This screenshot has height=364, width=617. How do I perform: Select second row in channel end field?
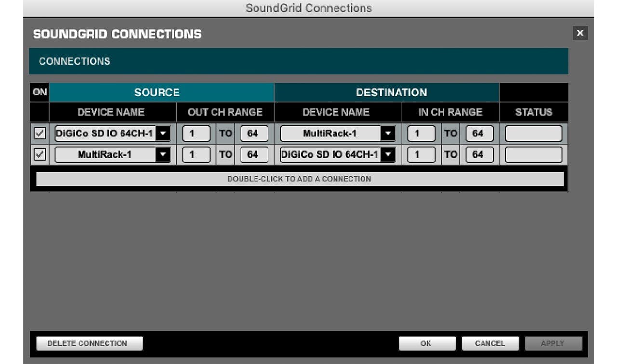pyautogui.click(x=479, y=155)
